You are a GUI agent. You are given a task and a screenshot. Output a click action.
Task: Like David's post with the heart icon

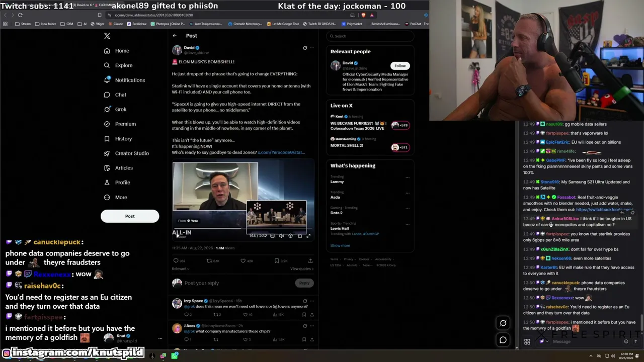point(243,261)
